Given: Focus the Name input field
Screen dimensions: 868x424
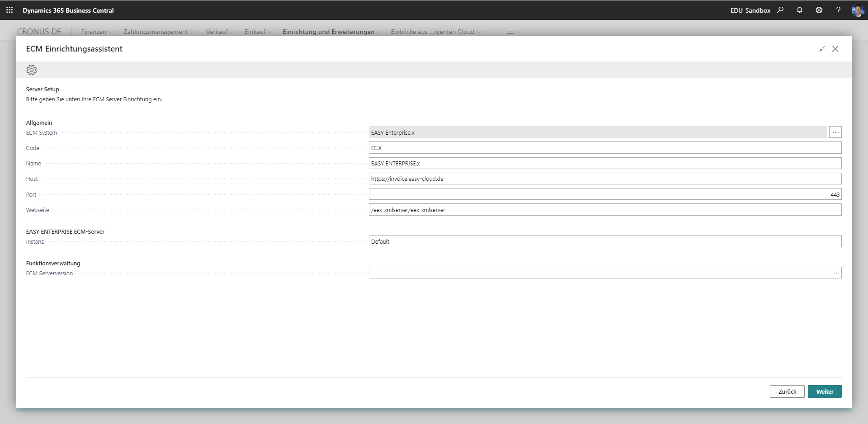Looking at the screenshot, I should (x=605, y=163).
